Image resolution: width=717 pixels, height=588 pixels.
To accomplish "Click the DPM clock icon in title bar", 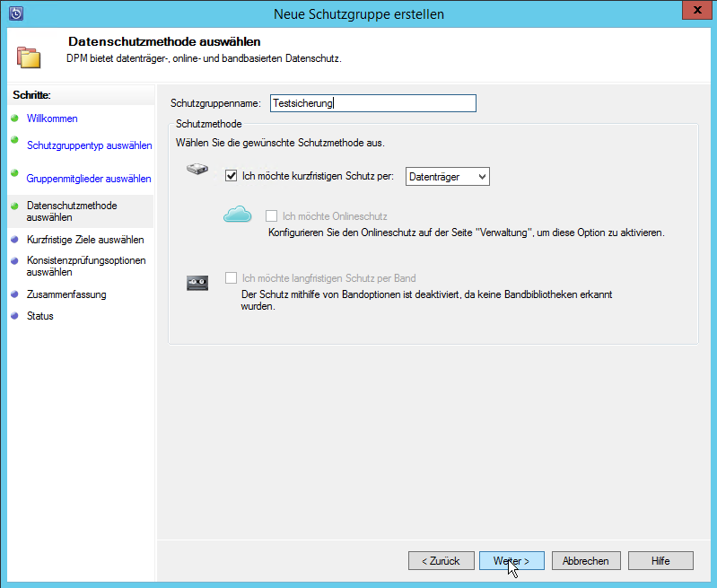I will [15, 13].
